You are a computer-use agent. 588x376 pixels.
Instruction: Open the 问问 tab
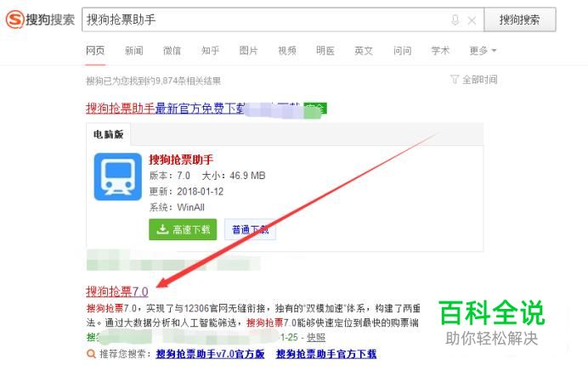[403, 51]
